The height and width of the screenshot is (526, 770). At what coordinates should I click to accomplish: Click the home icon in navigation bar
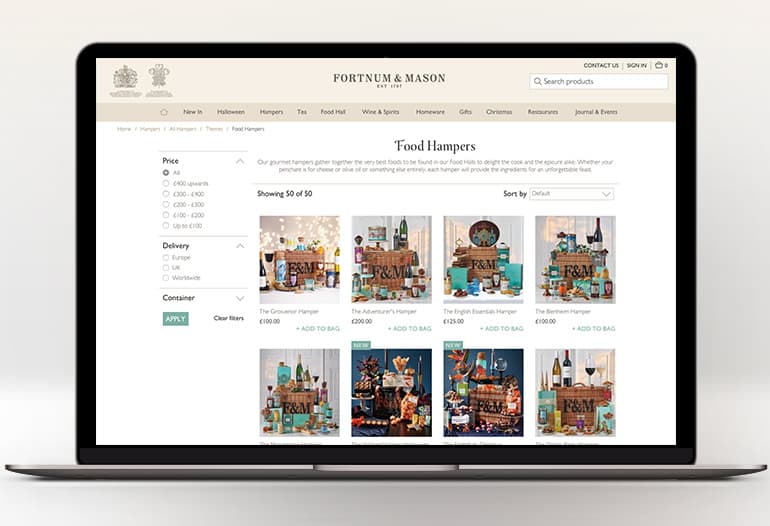164,112
